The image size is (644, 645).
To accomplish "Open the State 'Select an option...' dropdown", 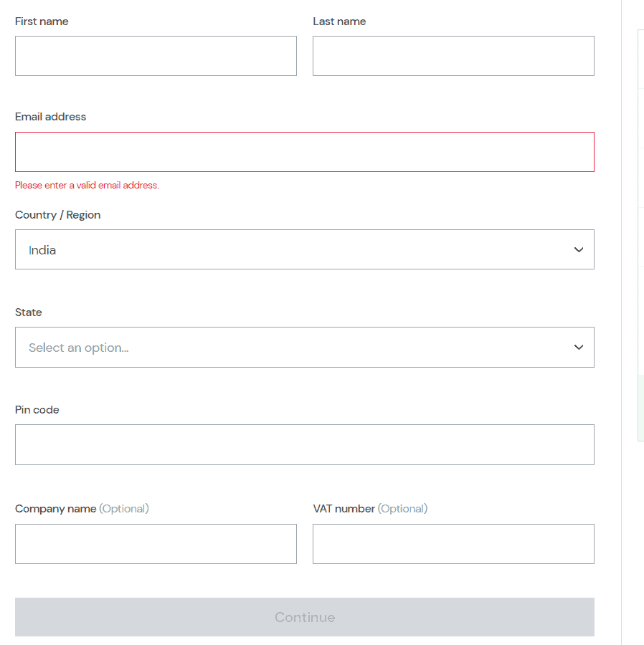I will pos(305,347).
